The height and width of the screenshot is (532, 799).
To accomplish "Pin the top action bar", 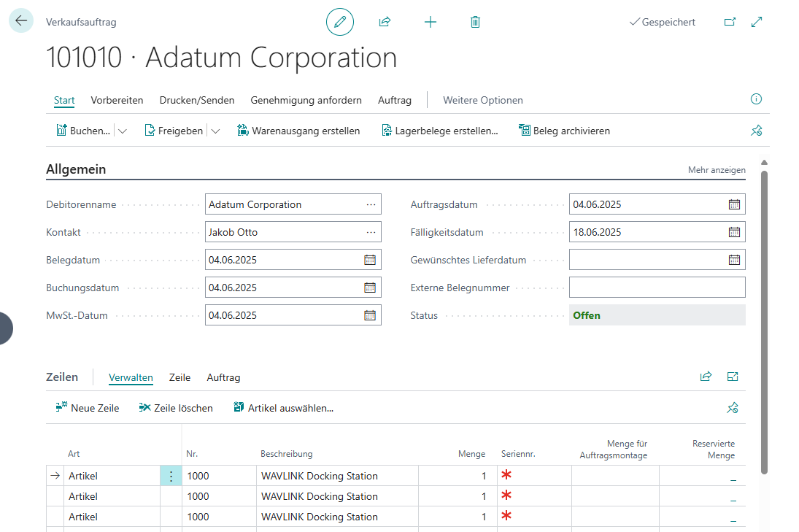I will coord(756,131).
